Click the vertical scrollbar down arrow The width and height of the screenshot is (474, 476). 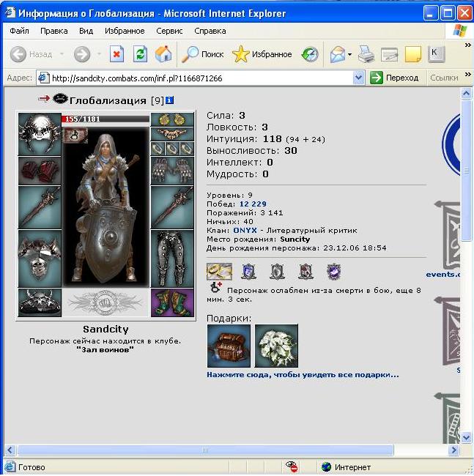tap(466, 437)
